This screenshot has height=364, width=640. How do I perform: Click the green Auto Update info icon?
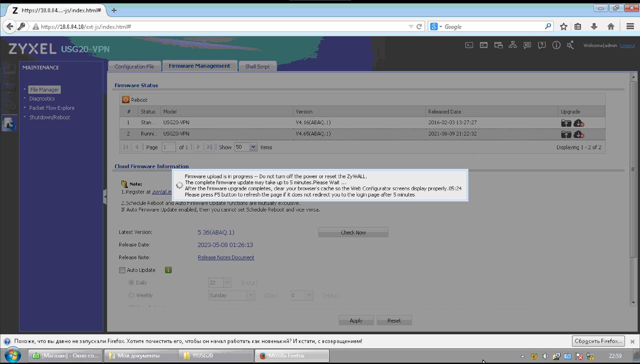tap(168, 270)
